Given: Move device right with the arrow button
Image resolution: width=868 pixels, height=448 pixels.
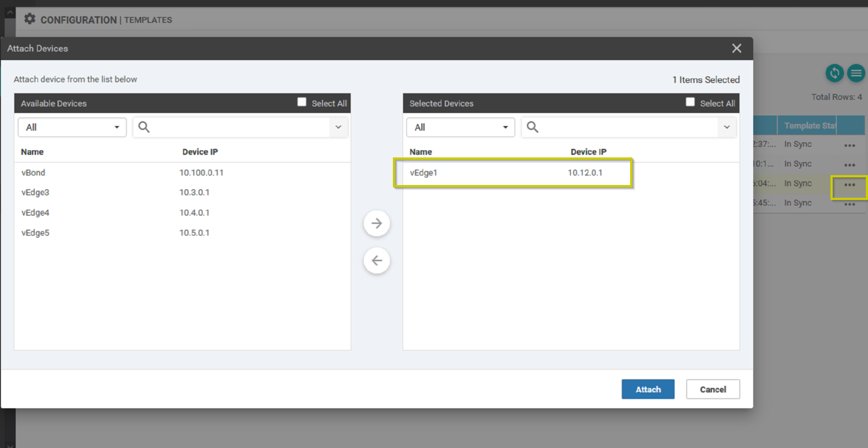Looking at the screenshot, I should pos(377,223).
